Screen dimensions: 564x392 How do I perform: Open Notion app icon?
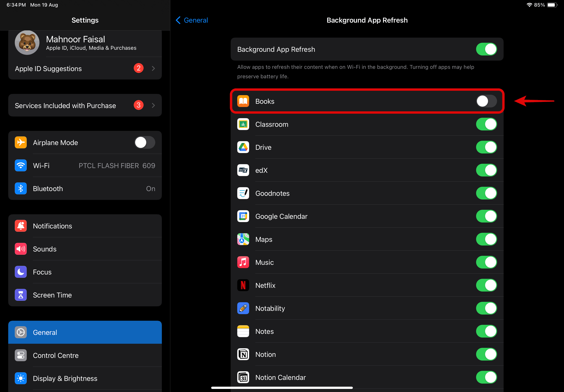point(243,354)
